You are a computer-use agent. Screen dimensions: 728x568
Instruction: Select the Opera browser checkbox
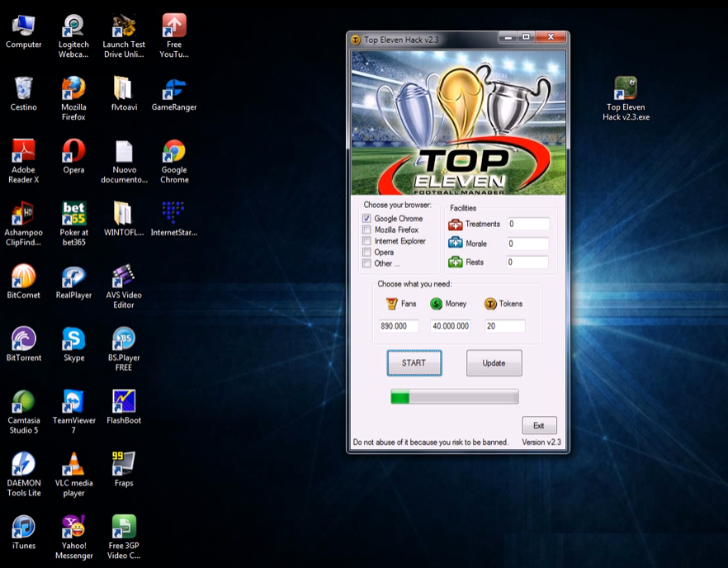(366, 252)
